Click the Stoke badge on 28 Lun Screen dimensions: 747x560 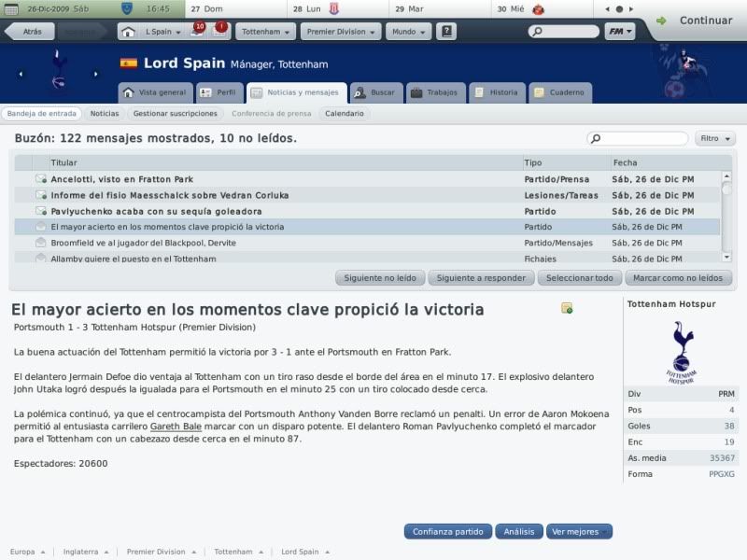pyautogui.click(x=333, y=8)
